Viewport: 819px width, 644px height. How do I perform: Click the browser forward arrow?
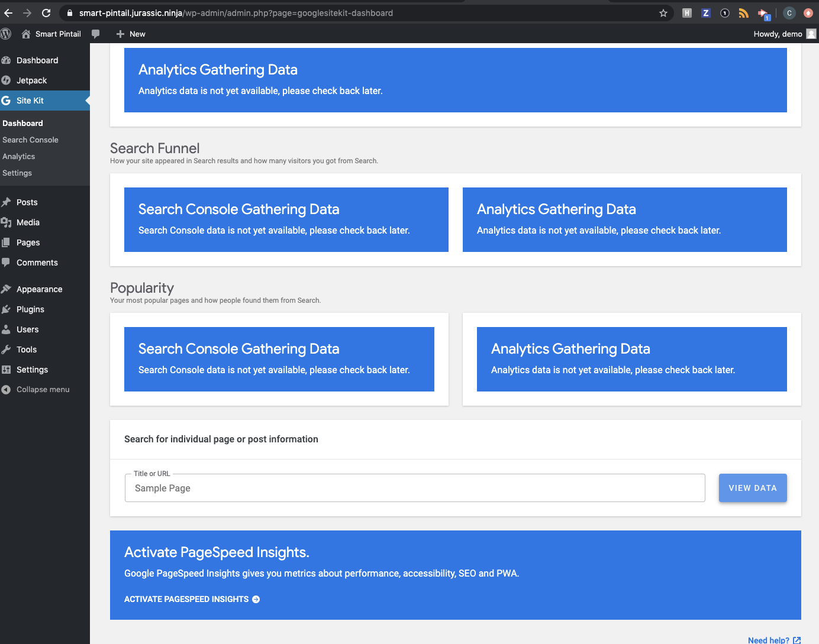tap(27, 13)
